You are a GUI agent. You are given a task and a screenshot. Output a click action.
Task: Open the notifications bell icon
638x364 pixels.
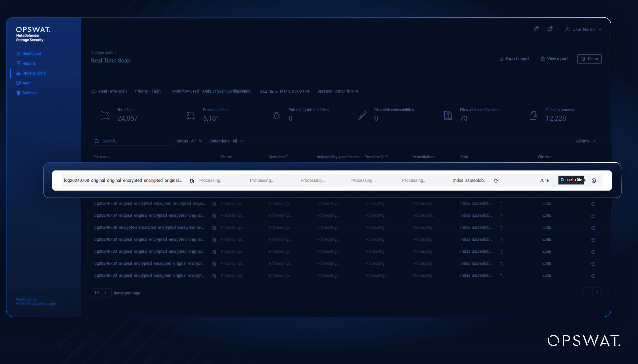(549, 29)
